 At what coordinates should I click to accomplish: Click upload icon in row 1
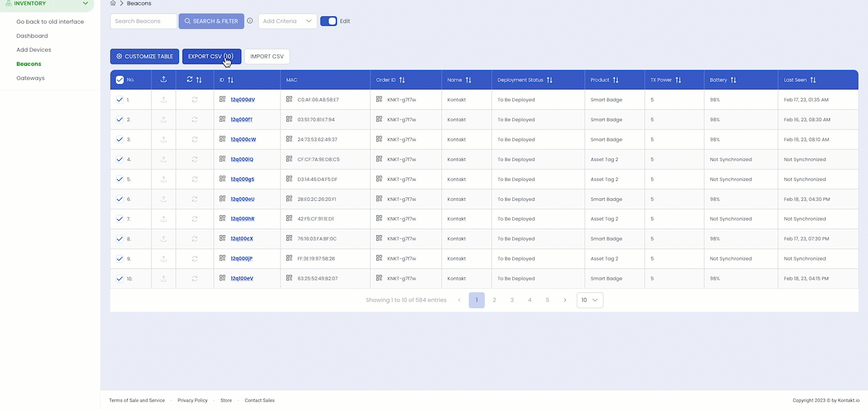pyautogui.click(x=163, y=99)
